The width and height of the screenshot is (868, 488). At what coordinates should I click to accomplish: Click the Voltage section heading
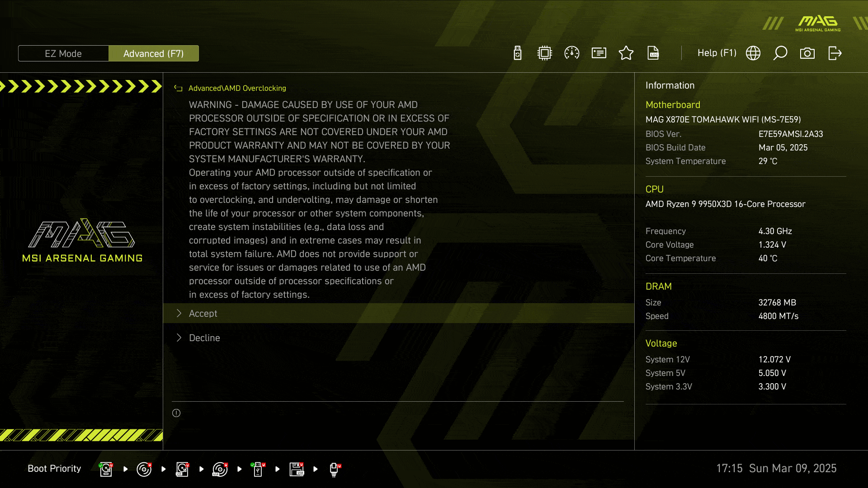[x=661, y=343]
